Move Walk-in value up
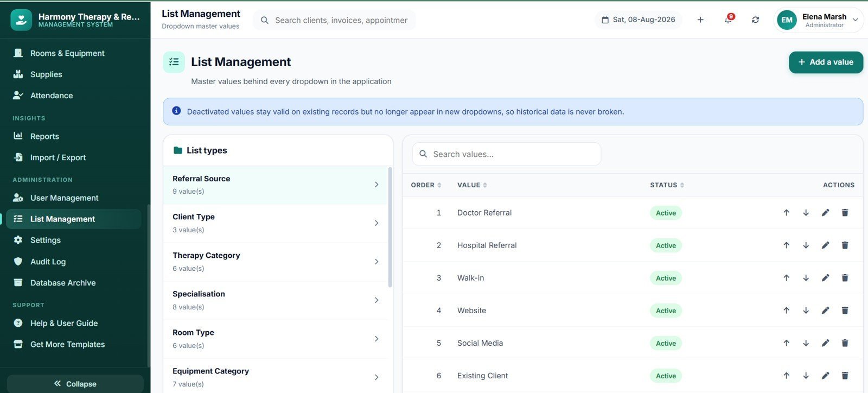 coord(786,278)
